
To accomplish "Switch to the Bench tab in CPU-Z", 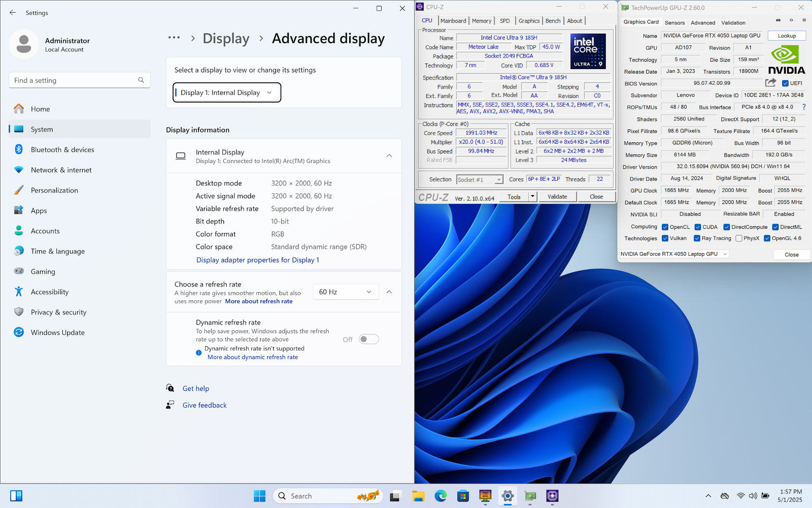I will click(553, 21).
